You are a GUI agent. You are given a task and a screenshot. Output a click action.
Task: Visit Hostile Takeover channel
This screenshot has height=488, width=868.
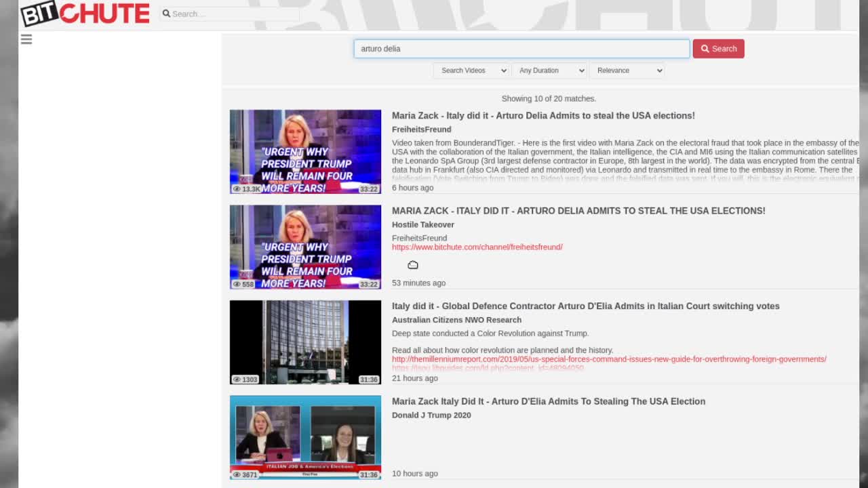[x=423, y=224]
